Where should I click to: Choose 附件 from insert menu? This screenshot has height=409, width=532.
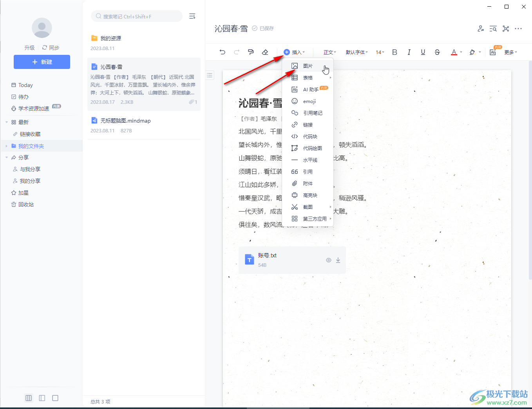tap(308, 183)
